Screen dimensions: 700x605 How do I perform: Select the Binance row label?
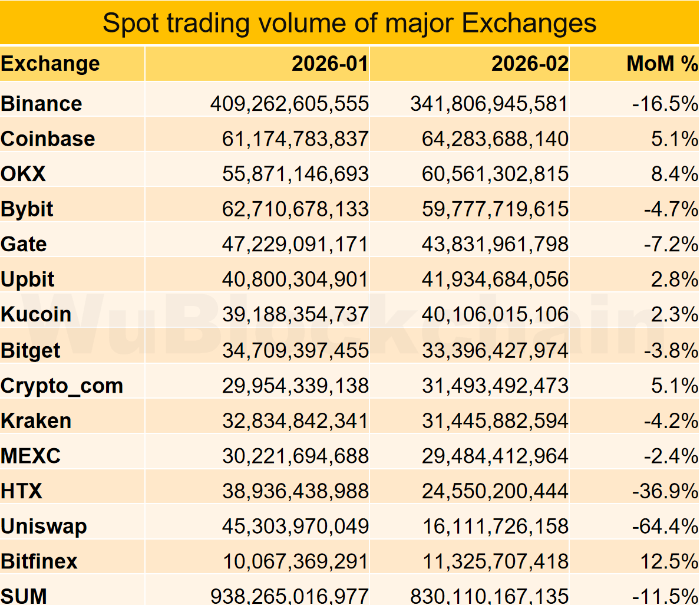pyautogui.click(x=41, y=104)
